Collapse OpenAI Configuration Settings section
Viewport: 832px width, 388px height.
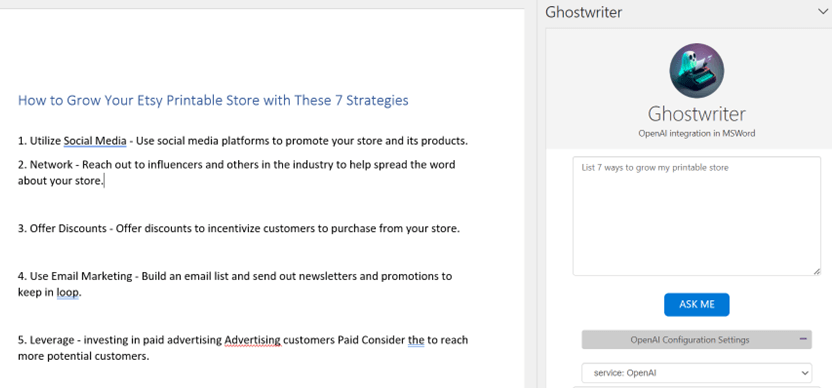tap(697, 340)
